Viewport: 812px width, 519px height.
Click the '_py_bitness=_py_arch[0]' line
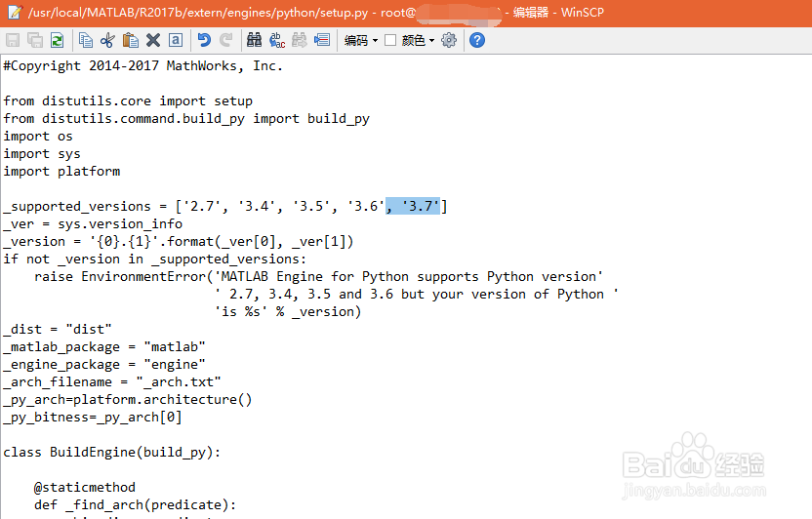point(93,418)
